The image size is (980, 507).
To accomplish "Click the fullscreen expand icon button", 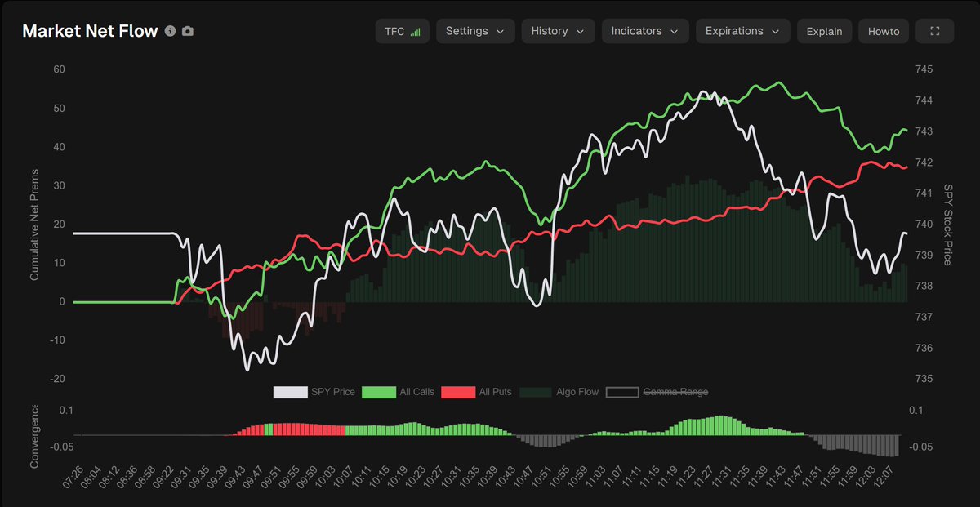I will pos(935,31).
